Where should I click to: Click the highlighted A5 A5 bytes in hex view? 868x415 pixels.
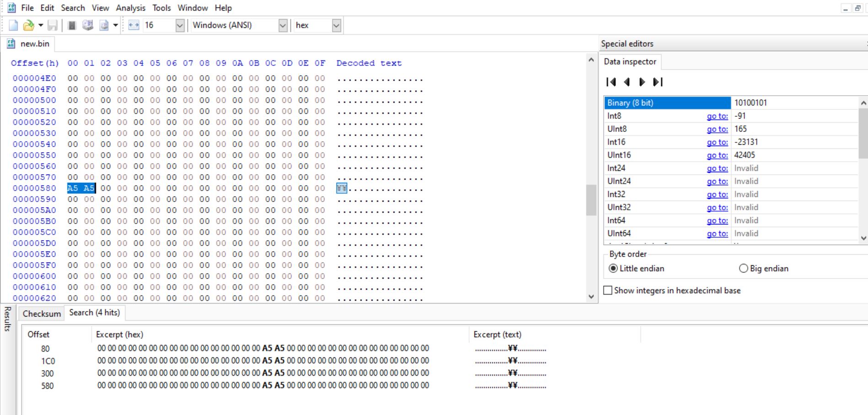(x=81, y=188)
